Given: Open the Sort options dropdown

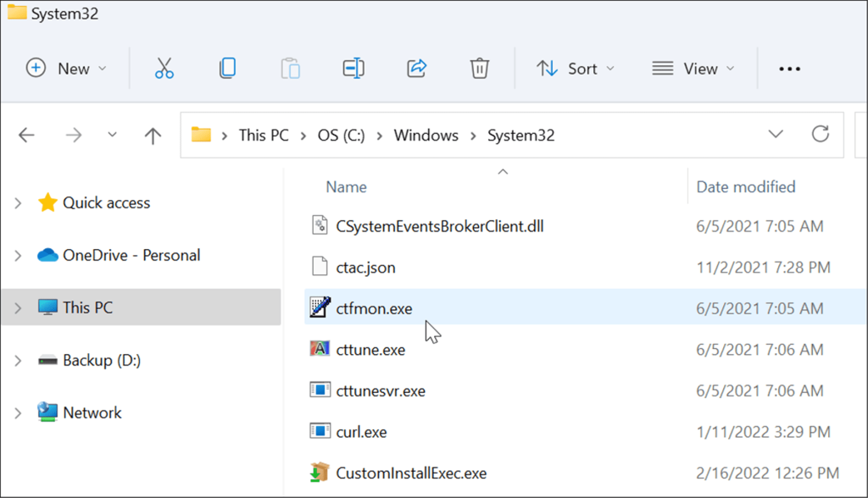Looking at the screenshot, I should pyautogui.click(x=576, y=69).
